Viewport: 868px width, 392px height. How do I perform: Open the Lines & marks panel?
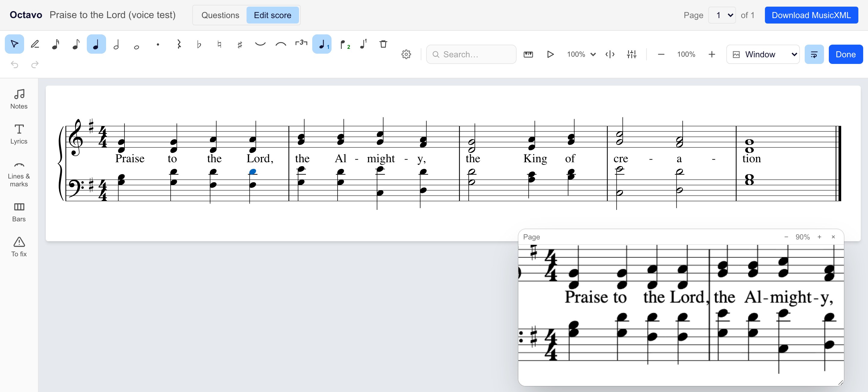[19, 175]
